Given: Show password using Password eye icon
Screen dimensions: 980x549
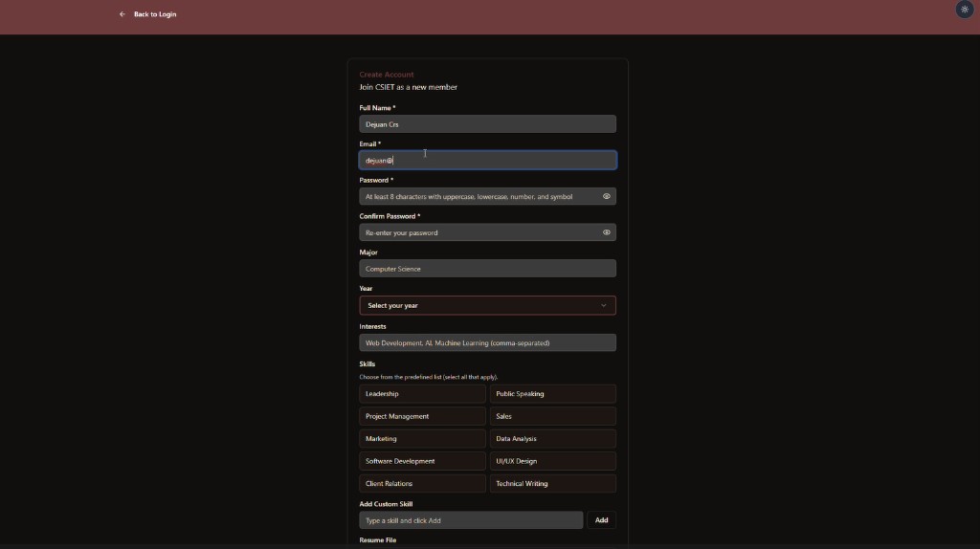Looking at the screenshot, I should 606,197.
